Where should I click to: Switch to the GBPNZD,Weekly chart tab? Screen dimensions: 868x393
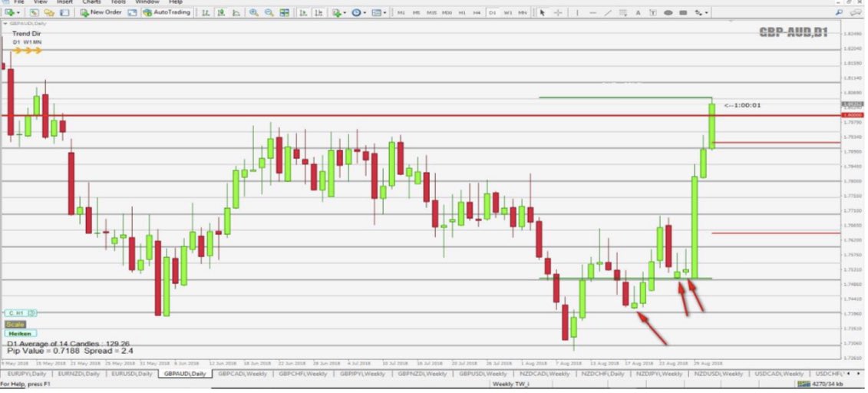[423, 374]
